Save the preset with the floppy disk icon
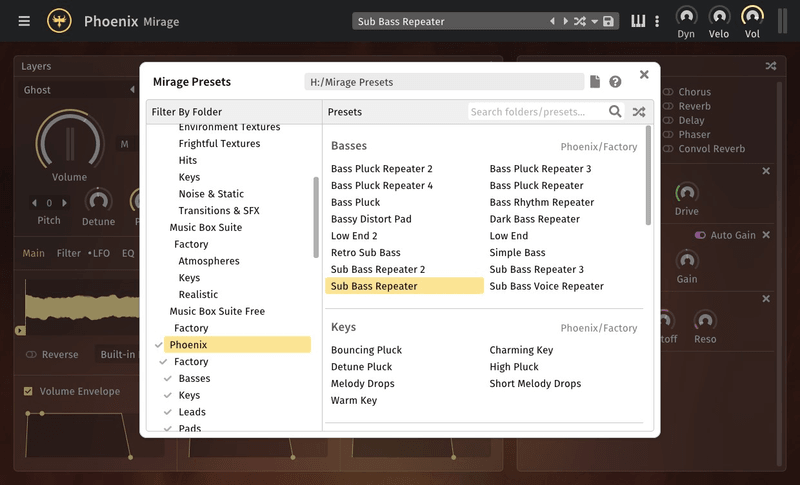 tap(608, 21)
